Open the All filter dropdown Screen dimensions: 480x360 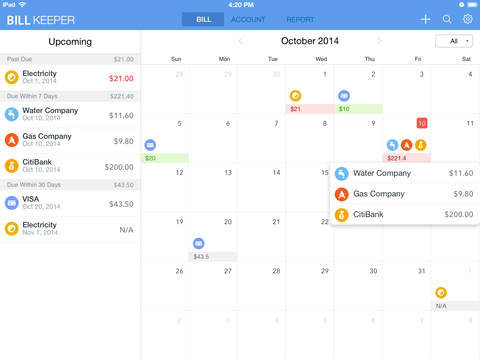[x=454, y=41]
